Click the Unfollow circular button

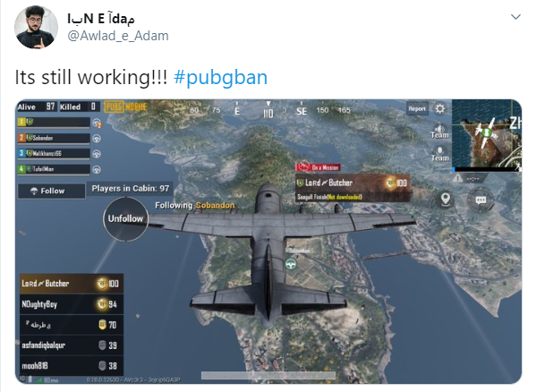point(125,218)
